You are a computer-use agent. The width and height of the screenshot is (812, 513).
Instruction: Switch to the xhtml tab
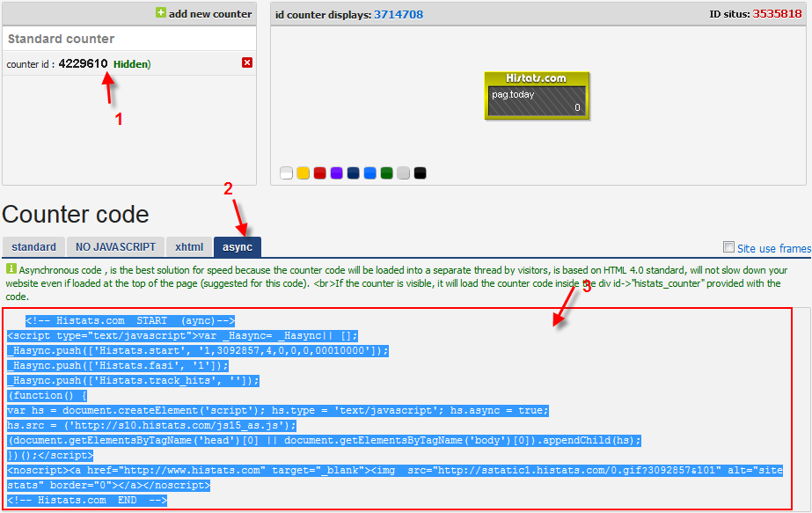coord(189,247)
